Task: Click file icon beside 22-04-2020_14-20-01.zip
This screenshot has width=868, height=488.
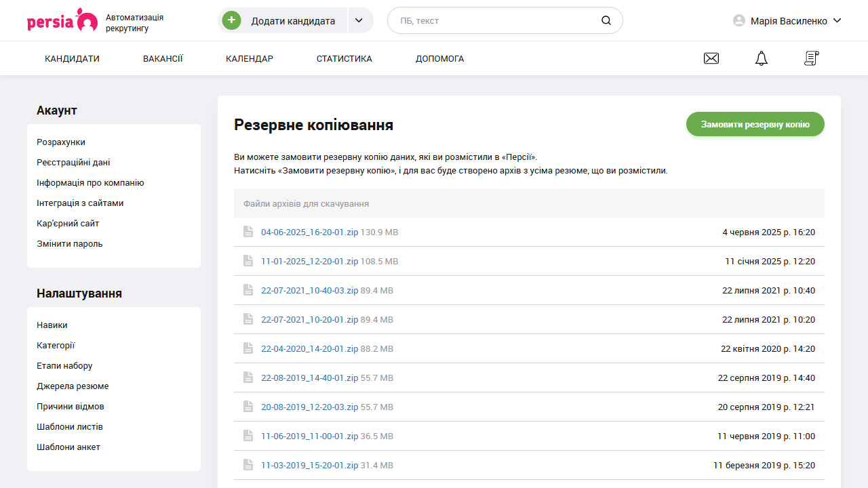Action: [x=248, y=348]
